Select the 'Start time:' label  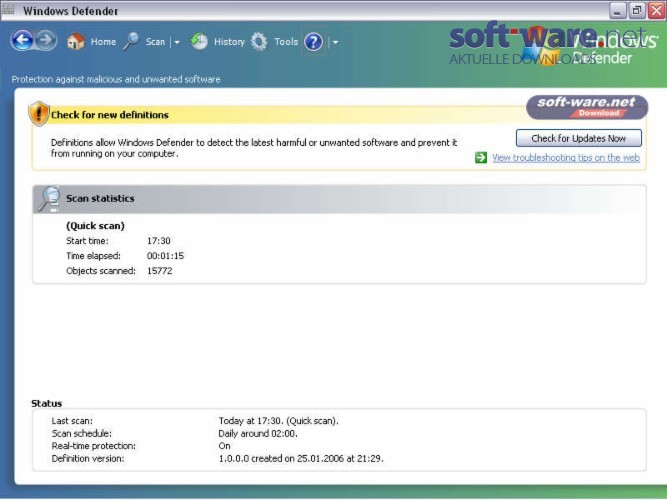point(87,241)
